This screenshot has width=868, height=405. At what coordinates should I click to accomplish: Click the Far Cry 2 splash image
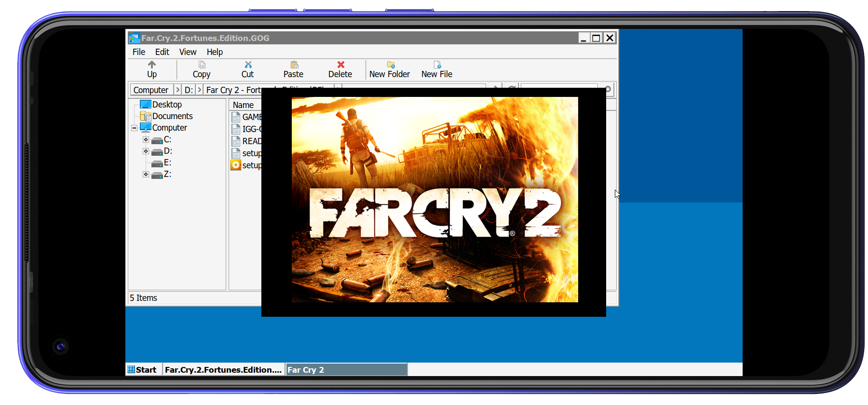(434, 200)
